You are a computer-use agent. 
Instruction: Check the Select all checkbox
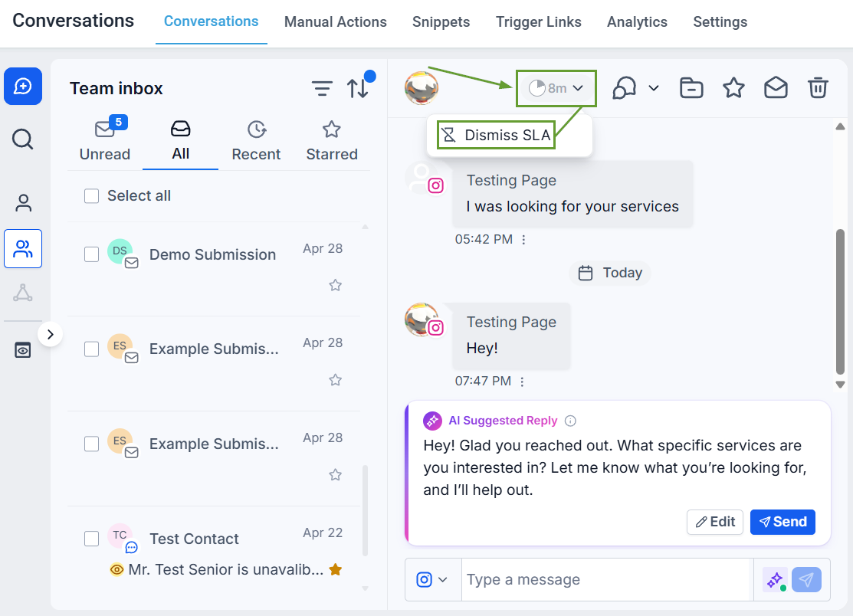[x=91, y=195]
